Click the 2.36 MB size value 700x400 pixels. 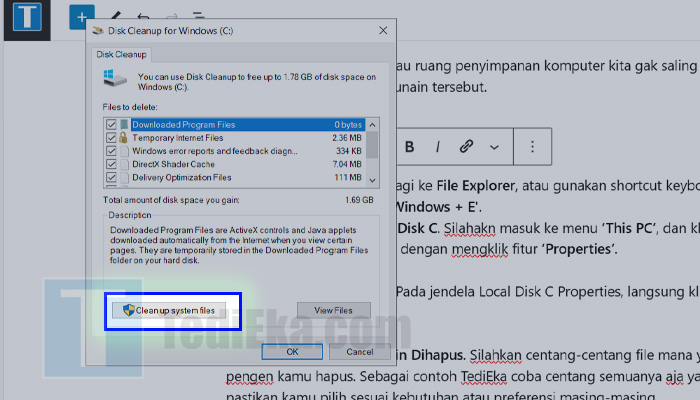pyautogui.click(x=347, y=138)
